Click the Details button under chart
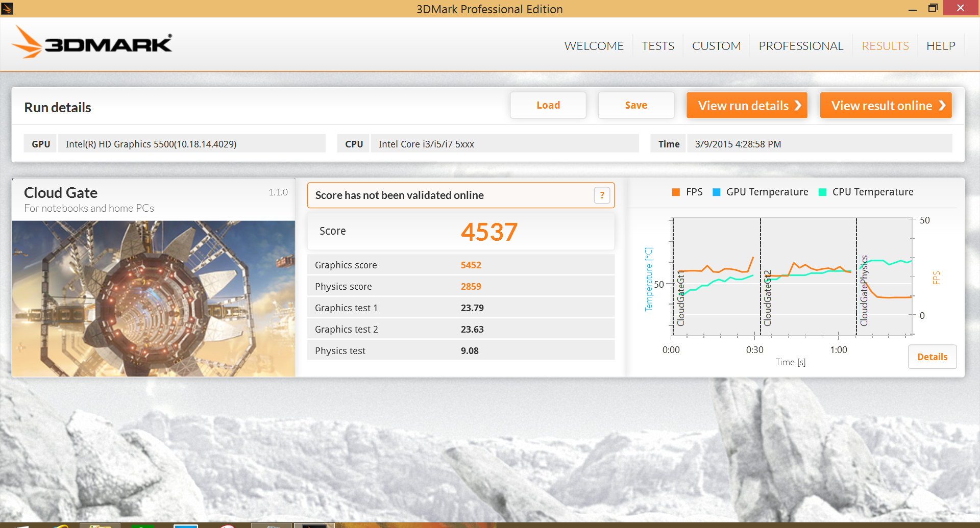Viewport: 980px width, 528px height. tap(932, 357)
